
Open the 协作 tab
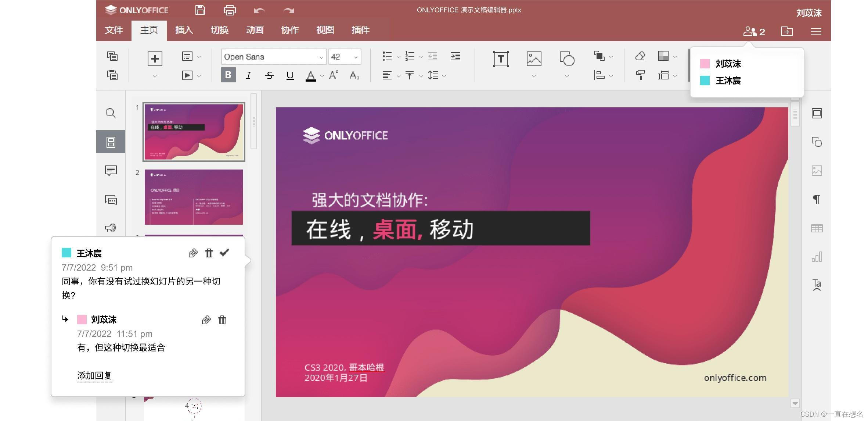point(290,30)
